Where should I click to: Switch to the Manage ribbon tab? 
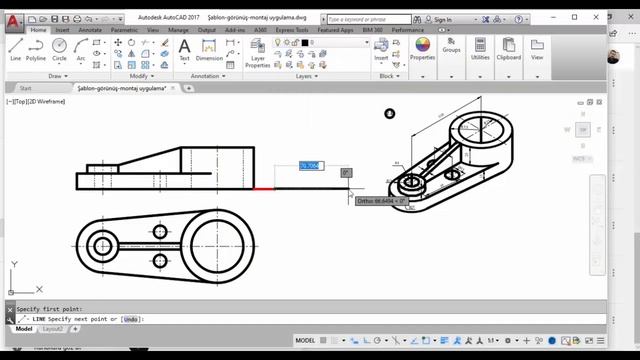tap(178, 30)
